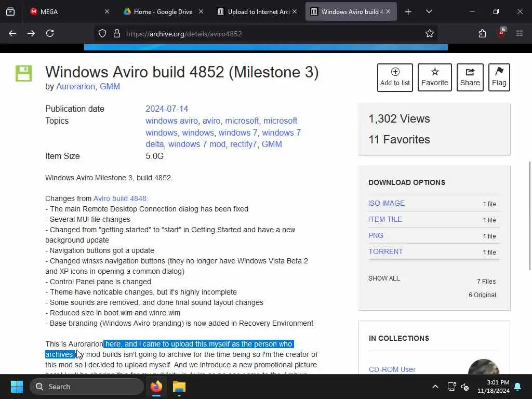532x399 pixels.
Task: Click the page vertical scrollbar thumb
Action: [529, 216]
